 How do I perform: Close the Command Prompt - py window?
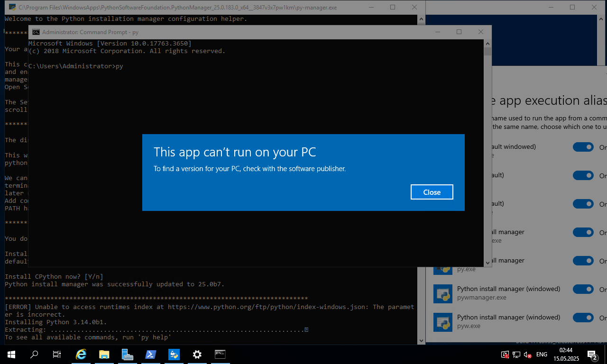pos(481,32)
